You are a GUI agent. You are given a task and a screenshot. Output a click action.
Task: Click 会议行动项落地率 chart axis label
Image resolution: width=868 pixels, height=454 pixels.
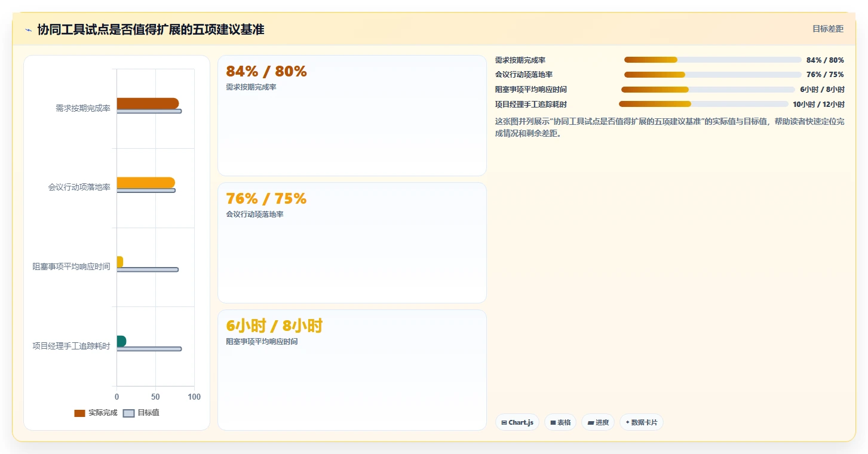[x=79, y=187]
